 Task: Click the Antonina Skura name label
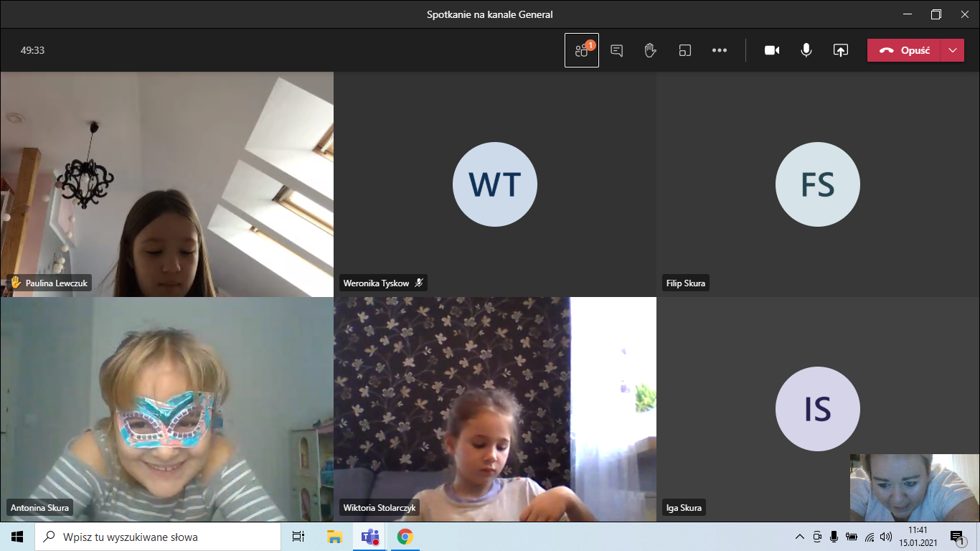pyautogui.click(x=39, y=508)
